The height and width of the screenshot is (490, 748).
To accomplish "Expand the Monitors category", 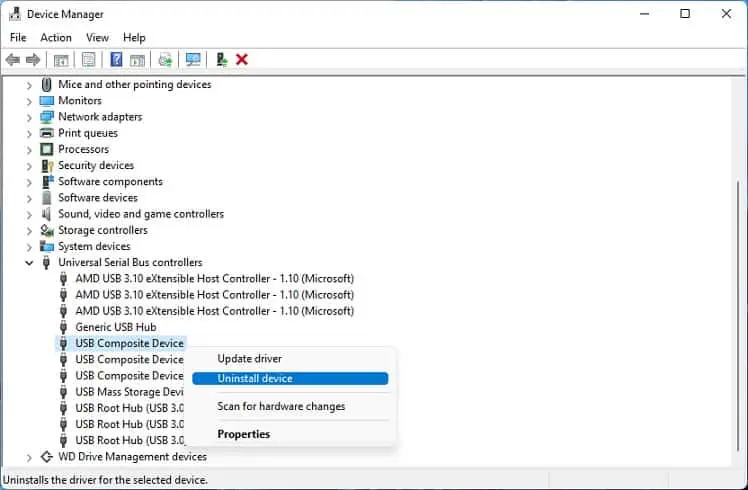I will tap(29, 102).
